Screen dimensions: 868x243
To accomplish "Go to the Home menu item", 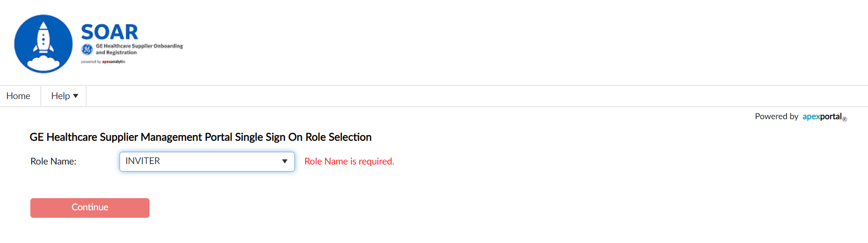I will 18,96.
